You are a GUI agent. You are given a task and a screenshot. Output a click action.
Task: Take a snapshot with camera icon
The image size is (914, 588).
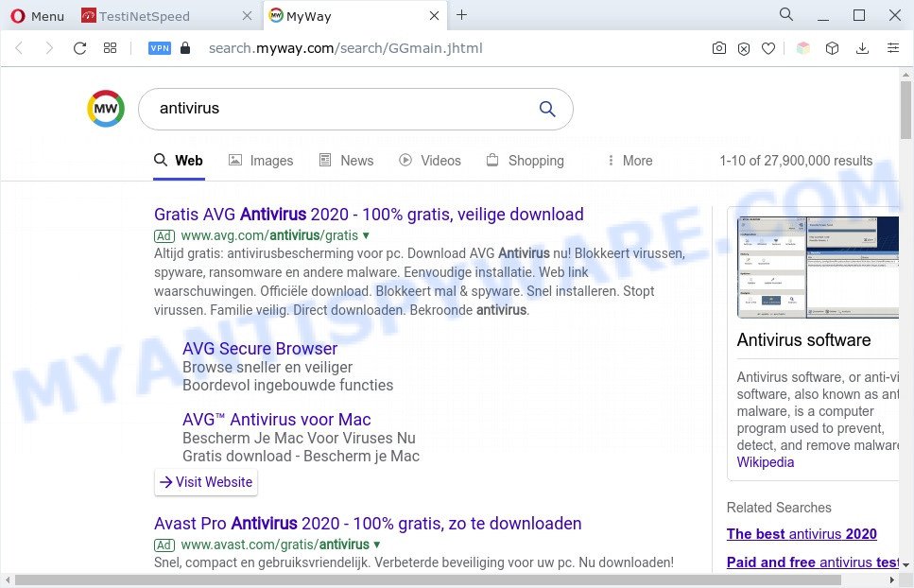coord(719,48)
